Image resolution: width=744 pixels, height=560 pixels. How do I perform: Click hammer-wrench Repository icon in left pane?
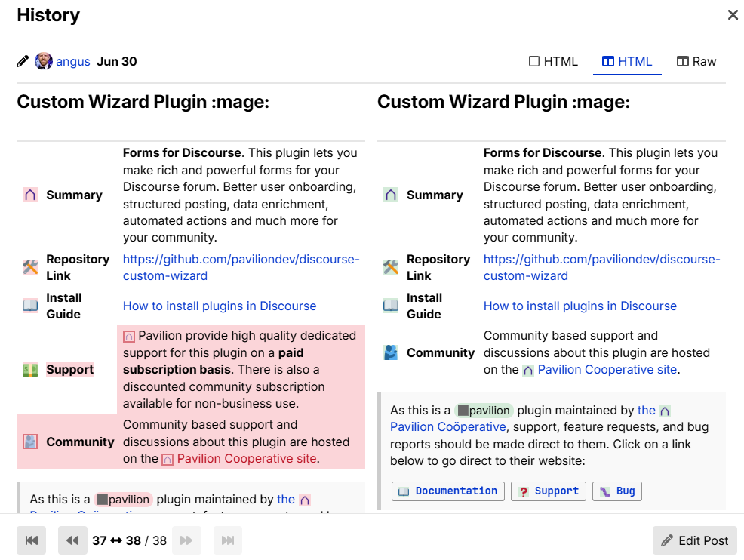pyautogui.click(x=30, y=267)
